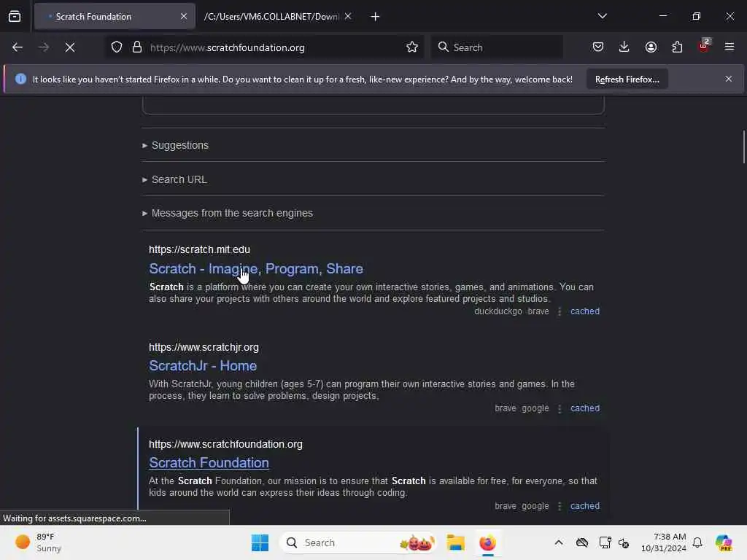Viewport: 747px width, 560px height.
Task: Click the Refresh Firefox button
Action: coord(627,79)
